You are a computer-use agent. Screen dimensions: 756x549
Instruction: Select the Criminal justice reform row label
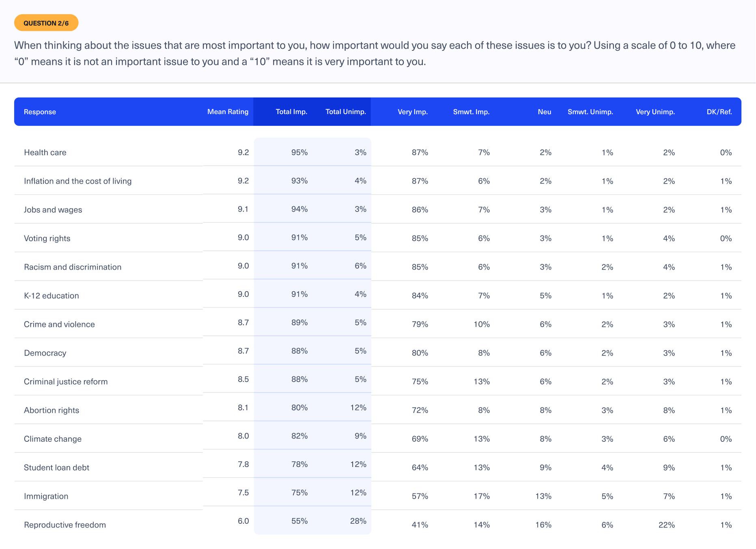66,382
